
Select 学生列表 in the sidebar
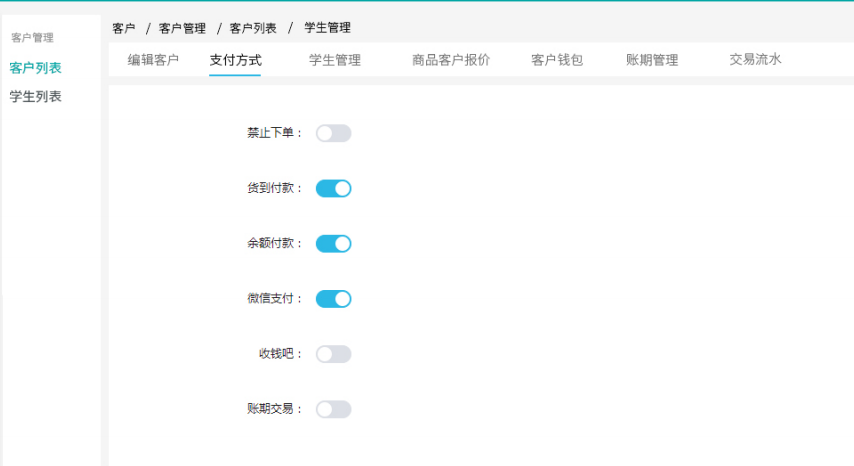36,96
